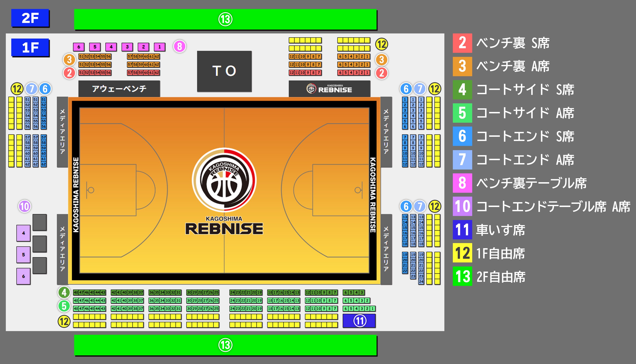Screen dimensions: 636x364
Task: Click the 2F floor label
Action: tap(30, 18)
